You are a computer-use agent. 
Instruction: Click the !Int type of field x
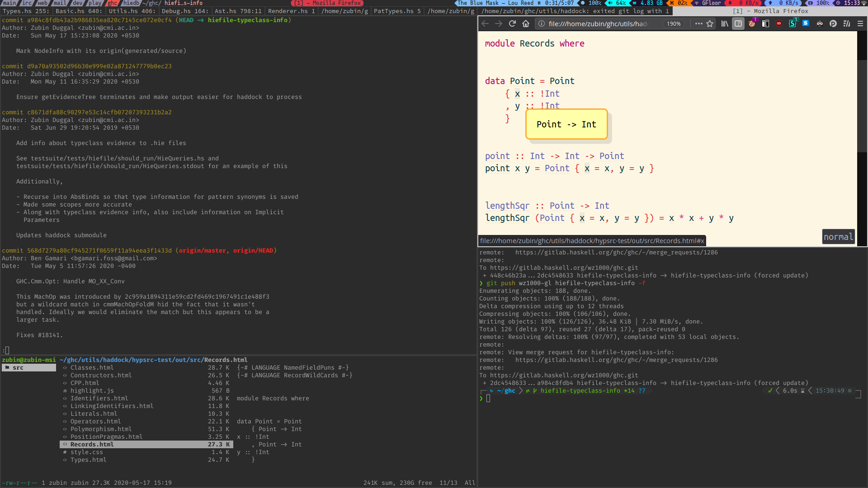[x=550, y=94]
